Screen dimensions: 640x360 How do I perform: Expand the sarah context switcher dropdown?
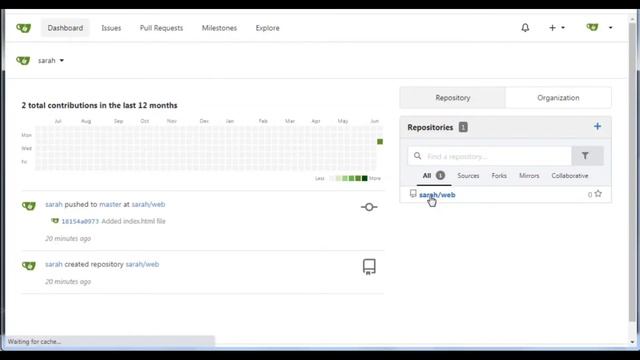pyautogui.click(x=51, y=60)
